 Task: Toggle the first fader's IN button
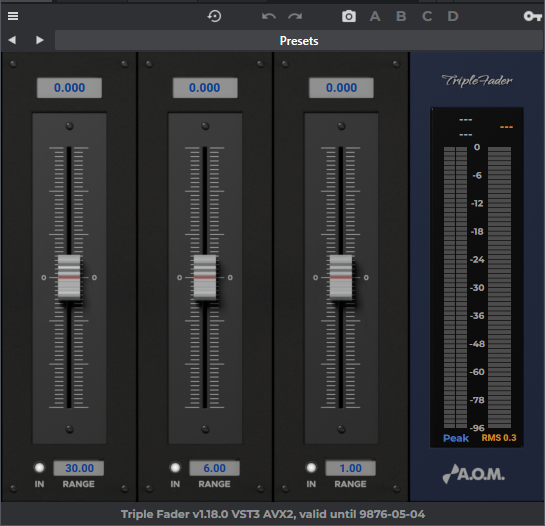[x=39, y=468]
